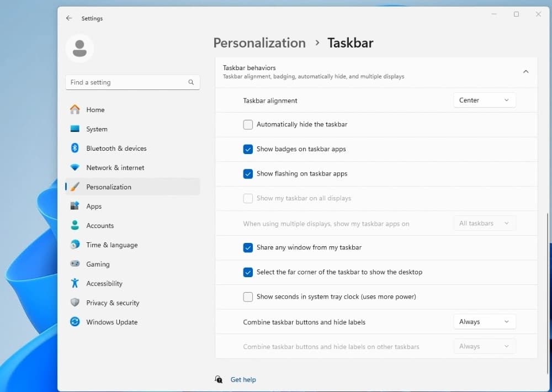Collapse the Taskbar behaviors section
This screenshot has width=552, height=392.
pos(526,72)
